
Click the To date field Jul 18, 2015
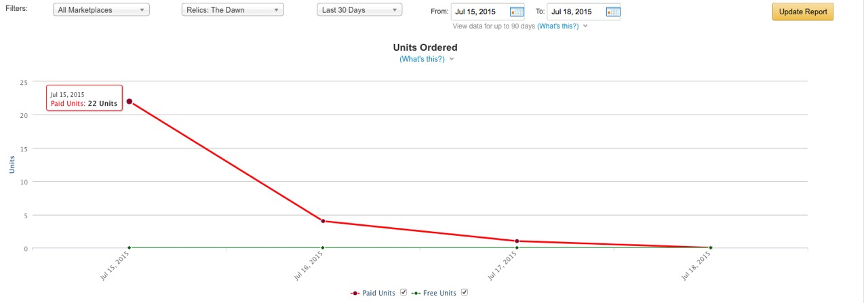(576, 12)
